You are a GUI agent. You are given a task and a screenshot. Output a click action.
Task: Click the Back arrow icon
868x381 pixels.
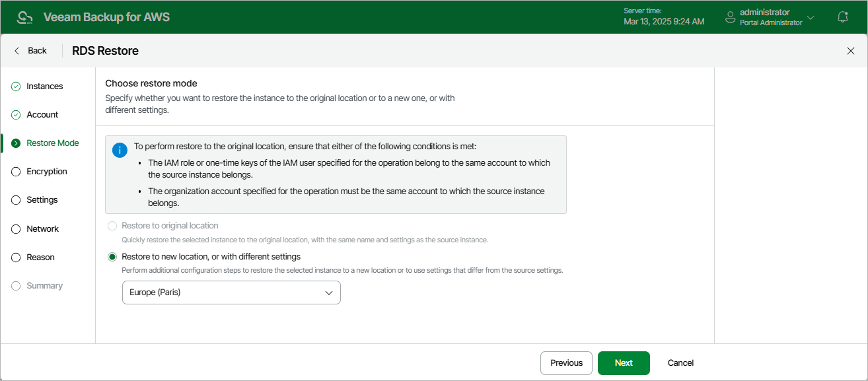[17, 51]
